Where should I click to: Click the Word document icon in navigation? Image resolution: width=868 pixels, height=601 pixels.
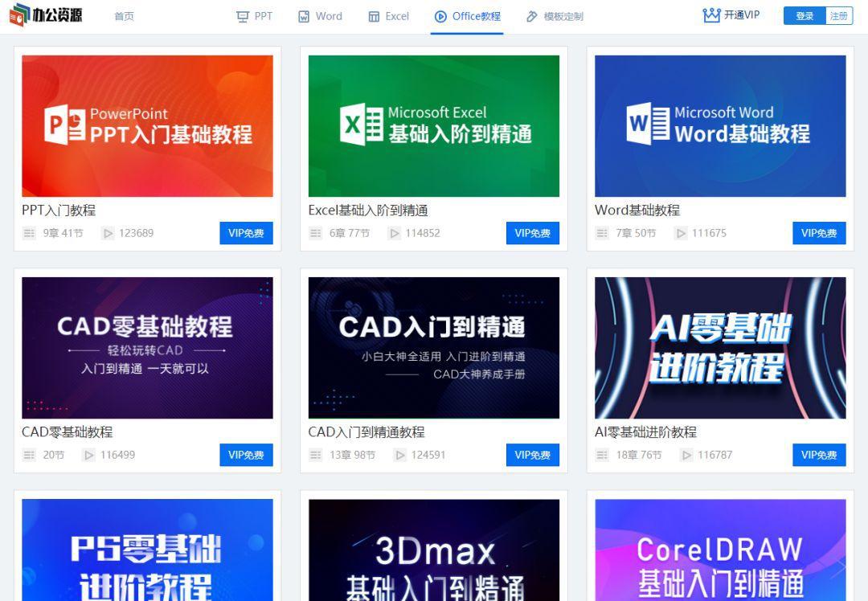(x=304, y=17)
